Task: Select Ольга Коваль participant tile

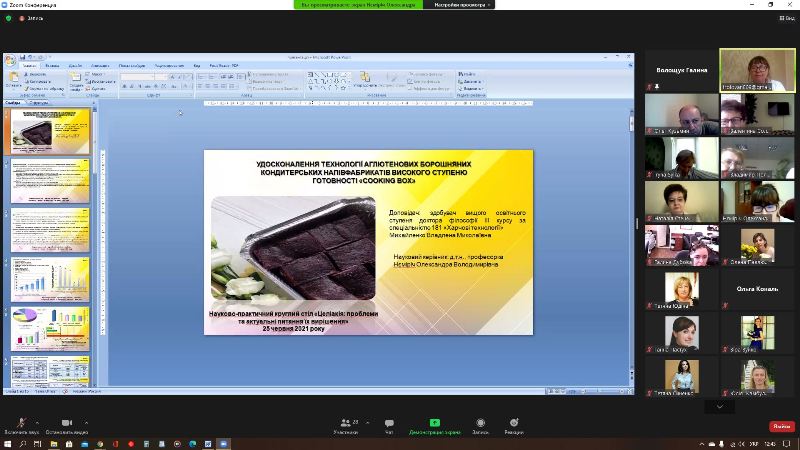Action: tap(758, 289)
